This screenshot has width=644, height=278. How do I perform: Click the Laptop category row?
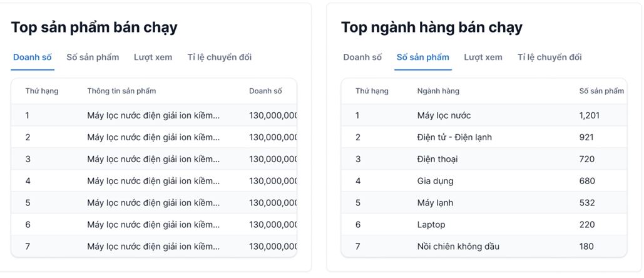tap(431, 225)
